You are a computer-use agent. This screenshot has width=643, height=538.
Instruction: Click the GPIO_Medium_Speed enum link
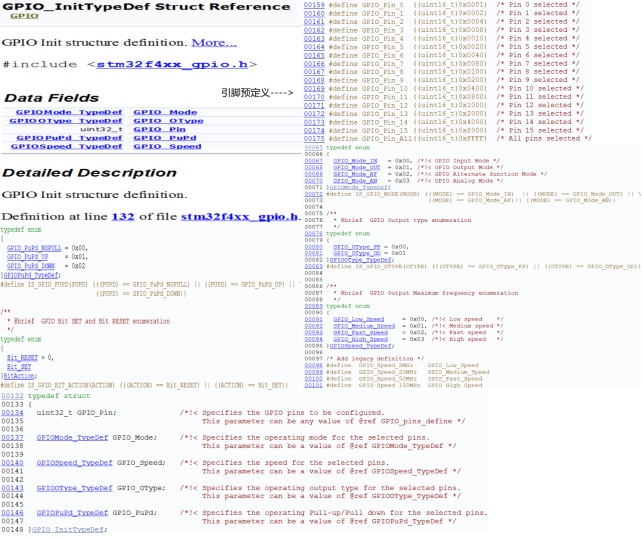pos(364,326)
